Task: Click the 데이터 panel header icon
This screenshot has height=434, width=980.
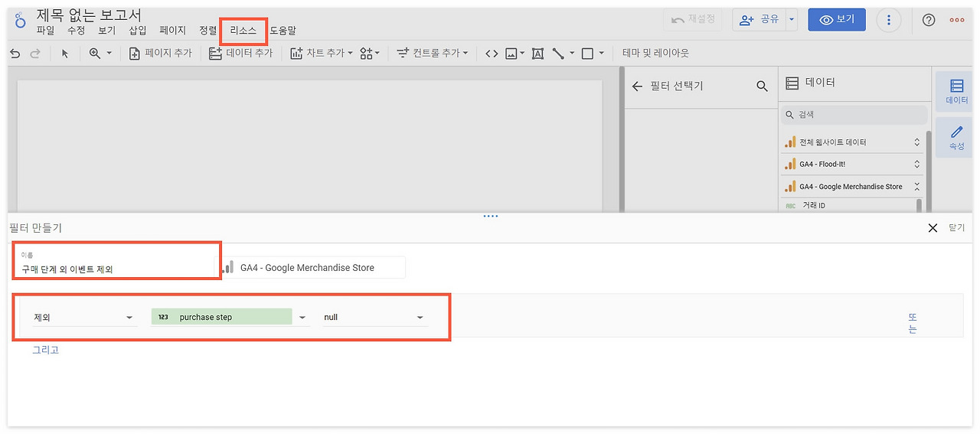Action: [x=792, y=83]
